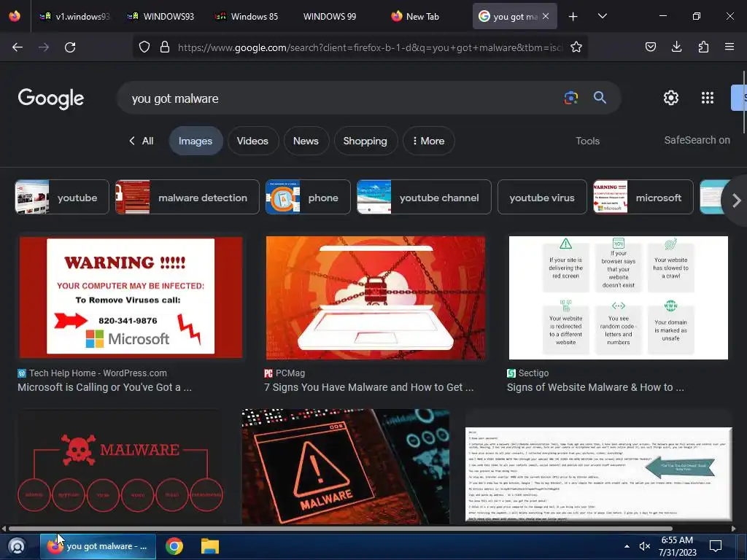Click the Google logo
Image resolution: width=747 pixels, height=560 pixels.
[51, 98]
